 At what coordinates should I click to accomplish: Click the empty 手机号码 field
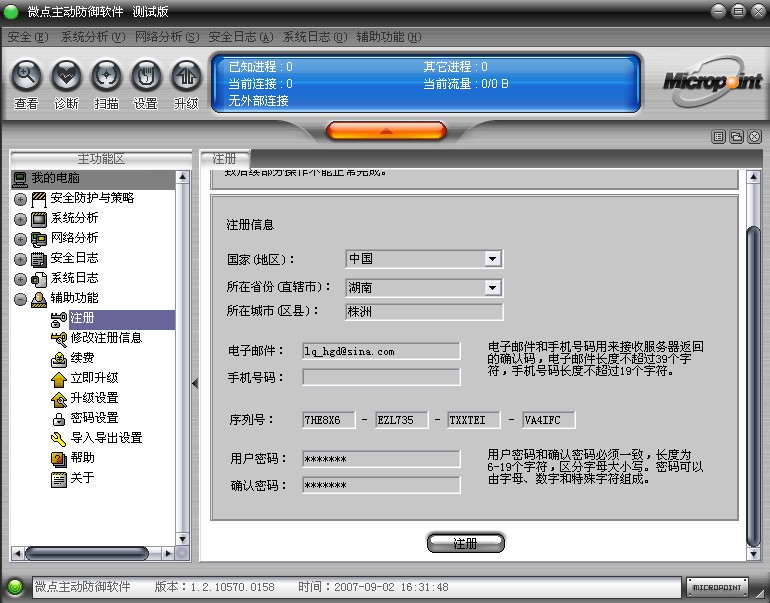pyautogui.click(x=381, y=377)
